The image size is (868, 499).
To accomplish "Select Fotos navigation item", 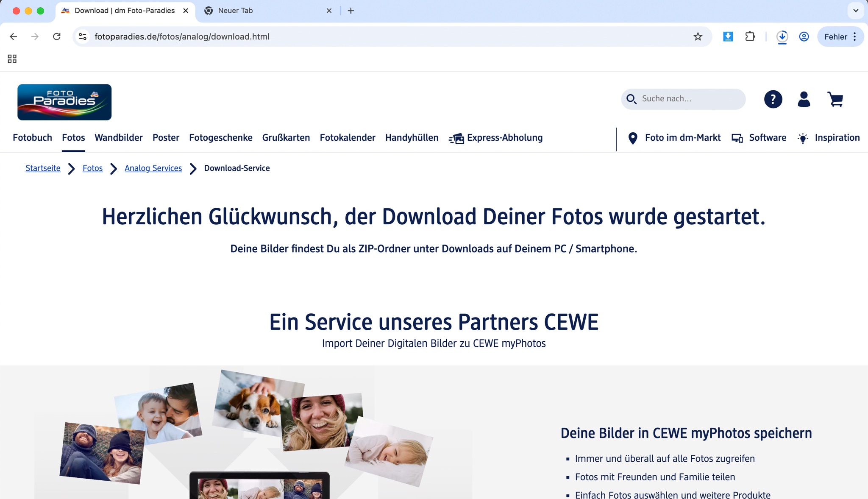I will 73,138.
